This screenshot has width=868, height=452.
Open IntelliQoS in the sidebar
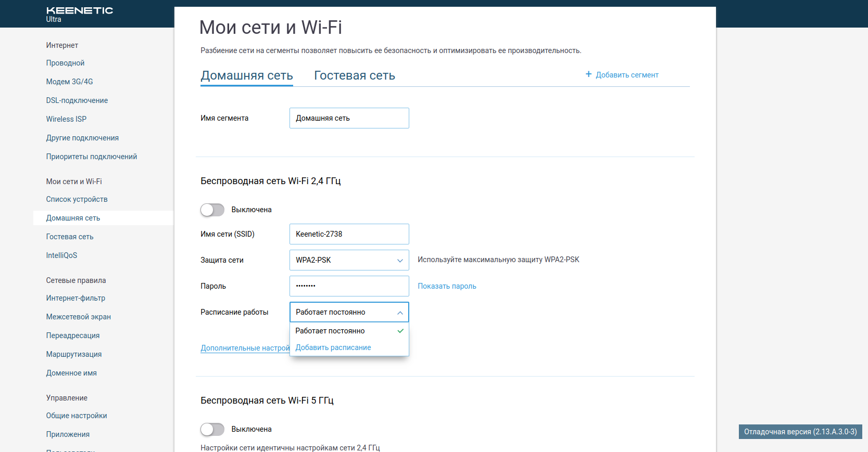click(x=61, y=255)
